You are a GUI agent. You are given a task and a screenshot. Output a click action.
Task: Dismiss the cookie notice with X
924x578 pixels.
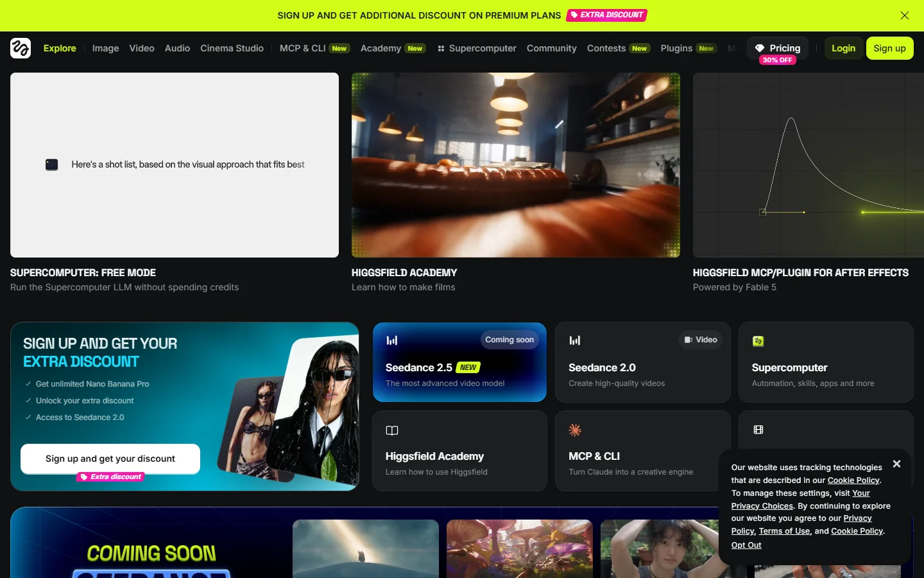coord(896,464)
